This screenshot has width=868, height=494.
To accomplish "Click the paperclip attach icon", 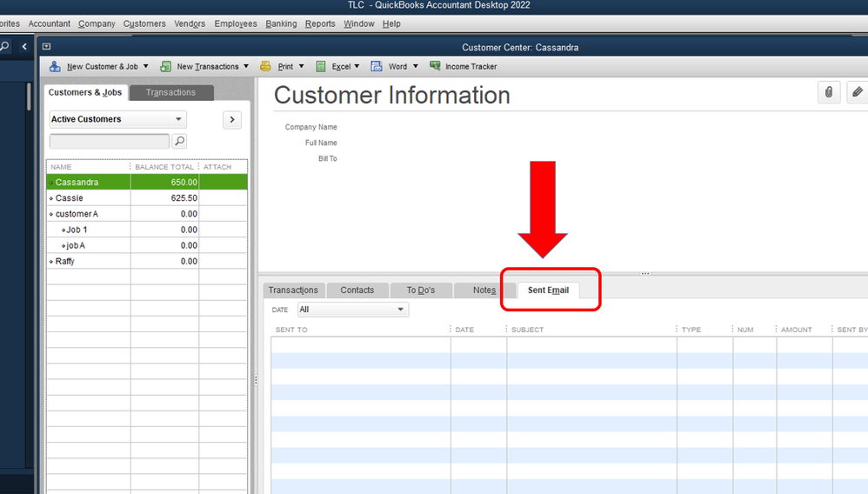I will [829, 92].
